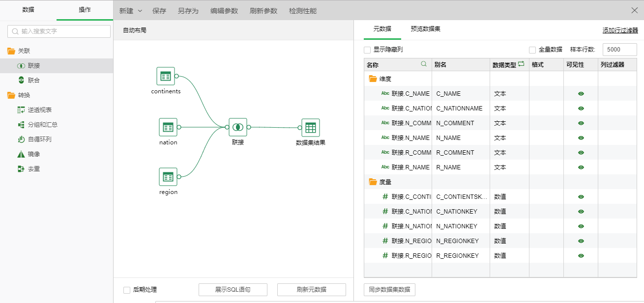The width and height of the screenshot is (644, 303).
Task: Collapse the 维度 folder group
Action: coord(373,79)
